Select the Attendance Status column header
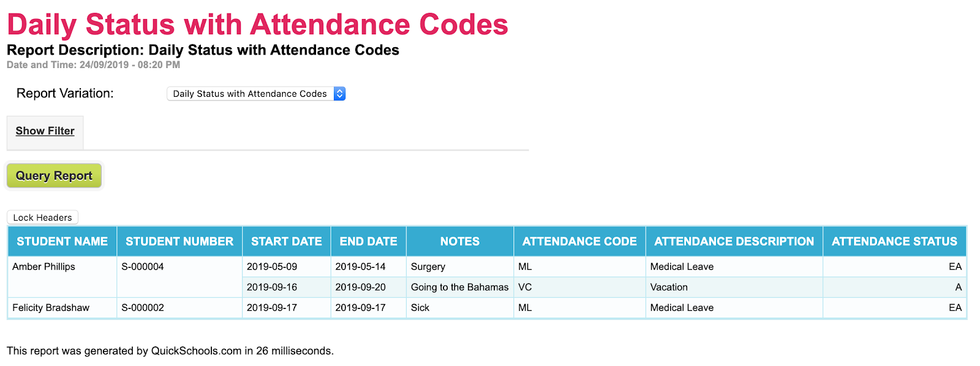Image resolution: width=980 pixels, height=366 pixels. pos(894,242)
